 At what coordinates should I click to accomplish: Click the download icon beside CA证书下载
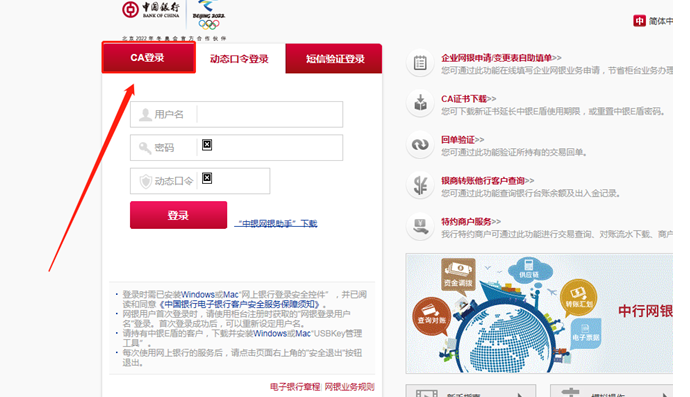pos(420,104)
